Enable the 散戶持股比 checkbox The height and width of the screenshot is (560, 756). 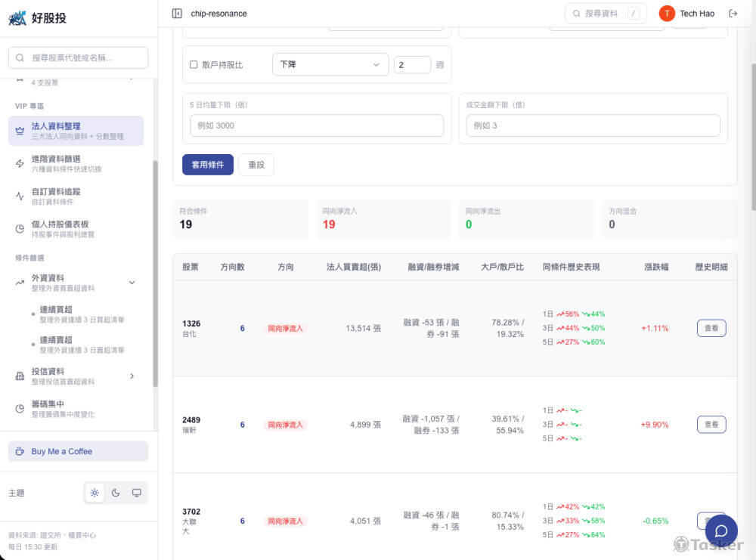[194, 65]
